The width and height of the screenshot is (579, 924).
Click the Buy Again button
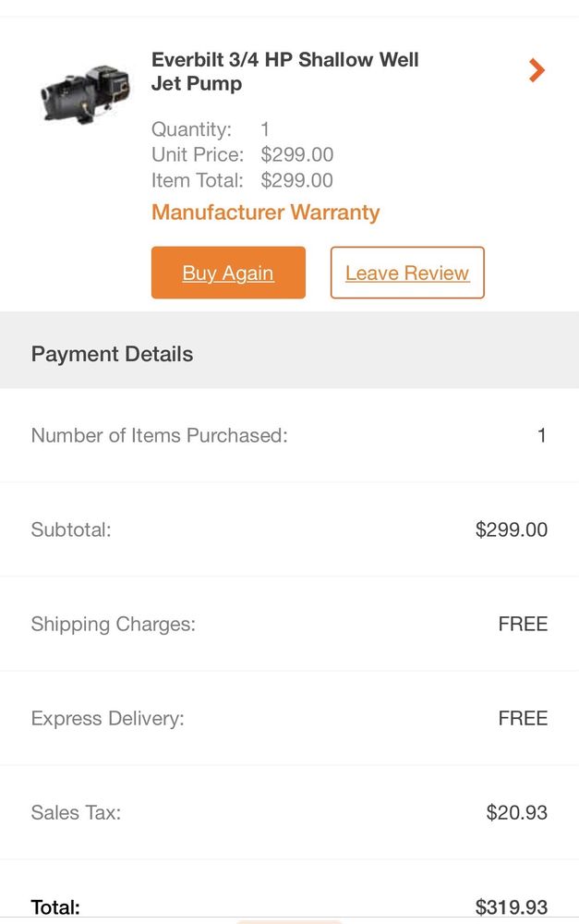[x=228, y=273]
